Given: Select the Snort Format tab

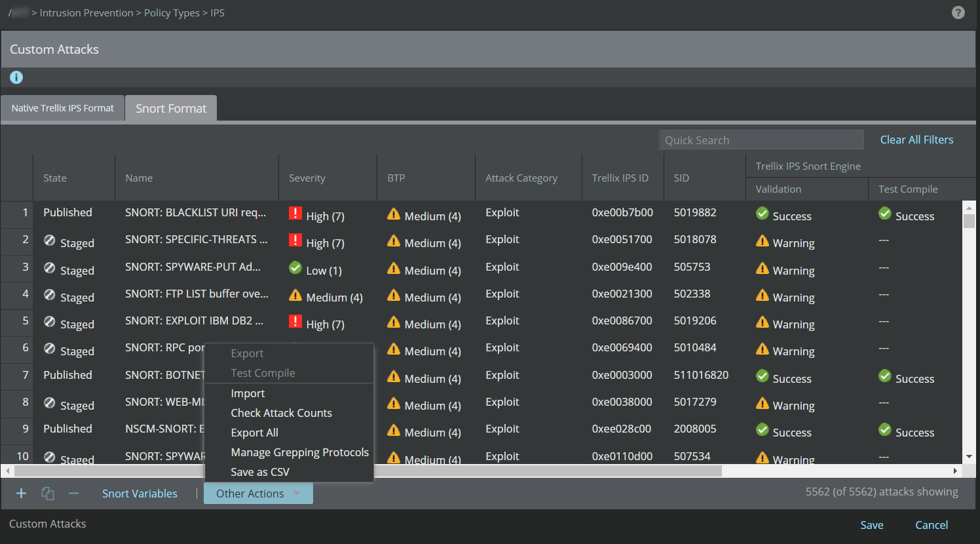Looking at the screenshot, I should [x=171, y=108].
